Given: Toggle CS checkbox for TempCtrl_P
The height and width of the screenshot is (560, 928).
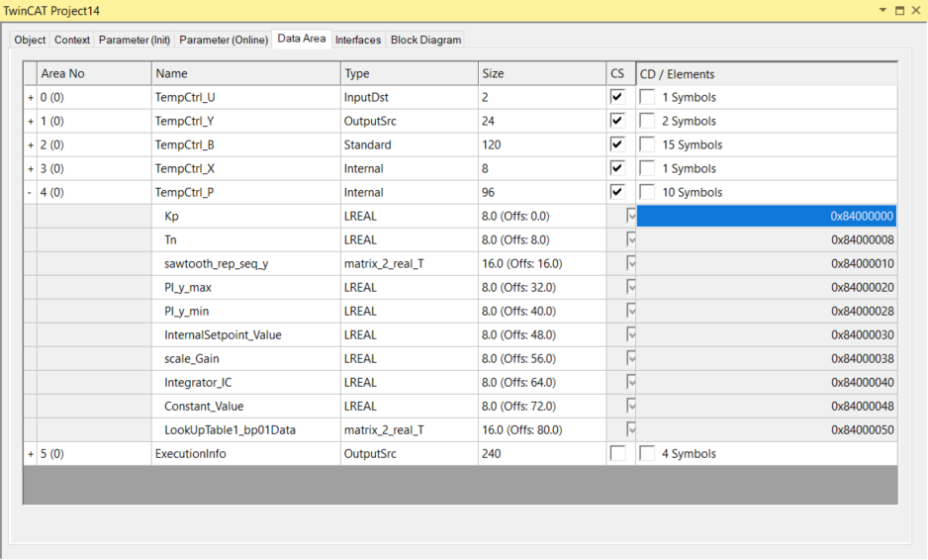Looking at the screenshot, I should (x=617, y=191).
